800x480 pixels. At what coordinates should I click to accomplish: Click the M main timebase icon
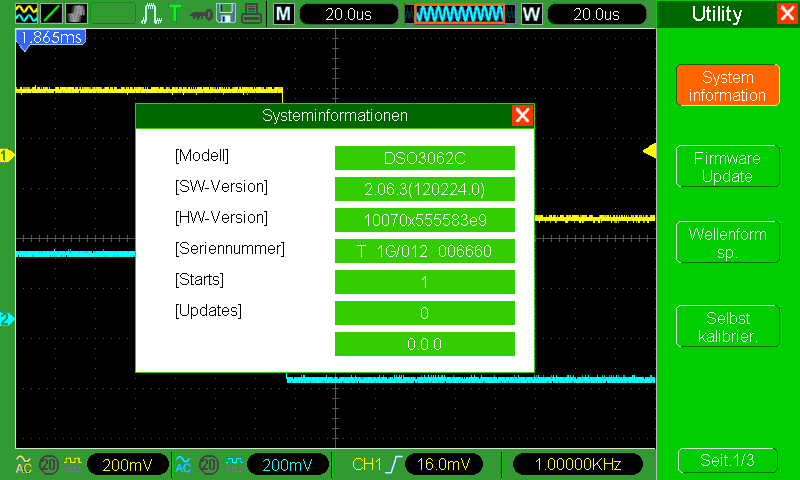click(284, 14)
